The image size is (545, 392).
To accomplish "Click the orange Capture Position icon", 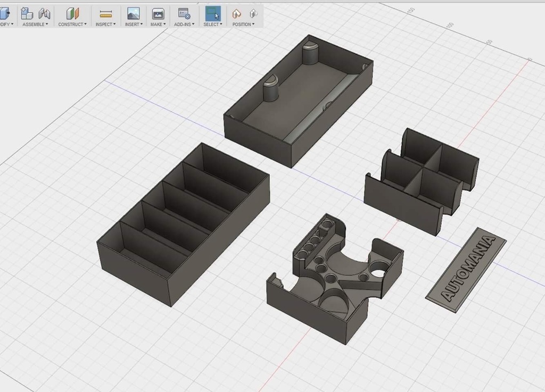I will (x=236, y=13).
